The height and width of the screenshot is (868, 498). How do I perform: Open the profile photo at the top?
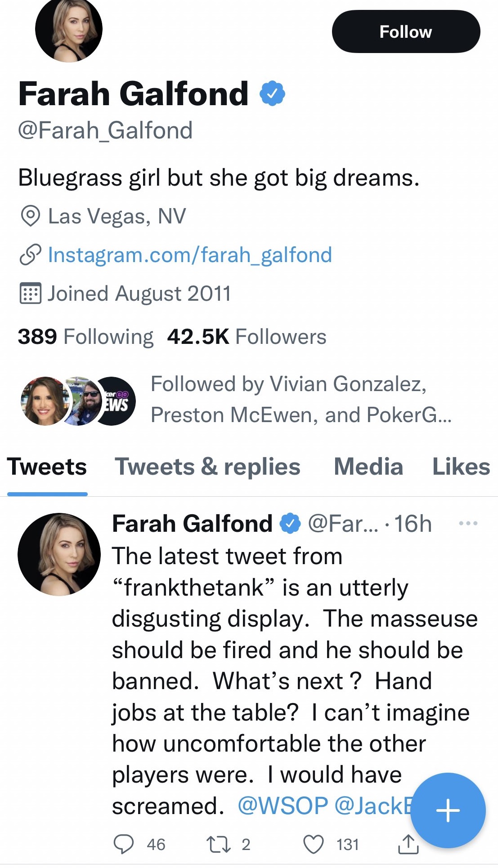[69, 29]
